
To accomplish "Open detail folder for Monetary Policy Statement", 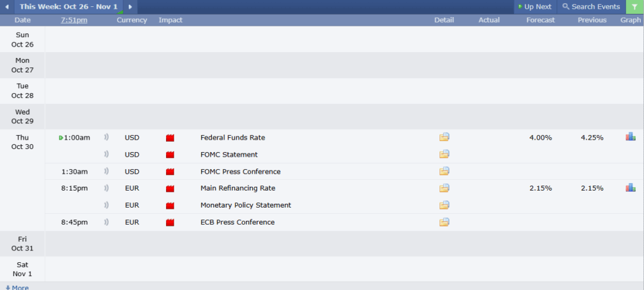I will tap(445, 205).
